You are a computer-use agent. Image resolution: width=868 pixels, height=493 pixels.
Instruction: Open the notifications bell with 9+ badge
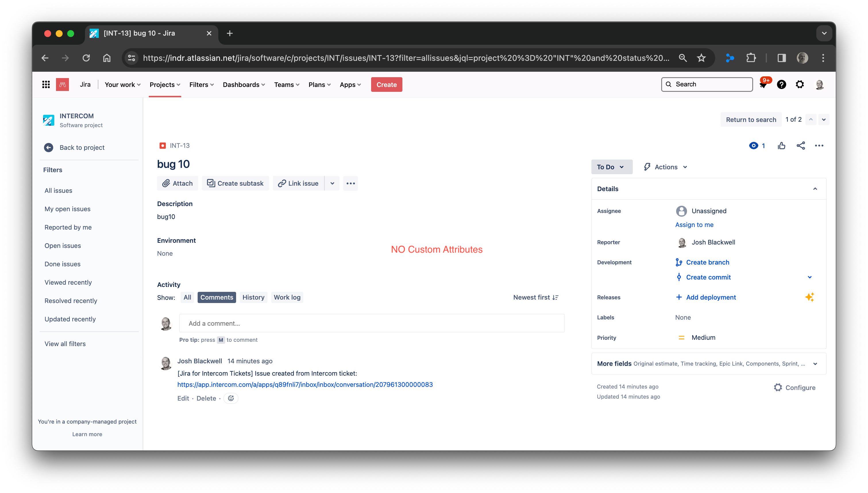764,84
